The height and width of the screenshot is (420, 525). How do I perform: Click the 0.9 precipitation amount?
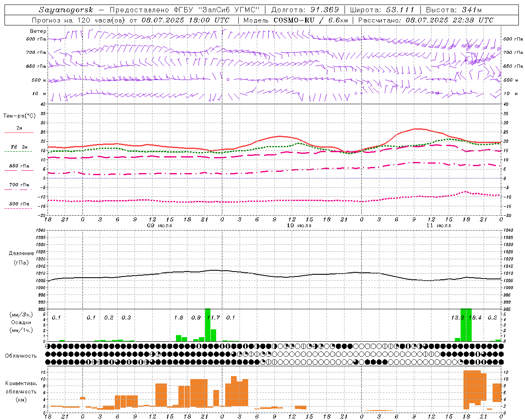(196, 317)
